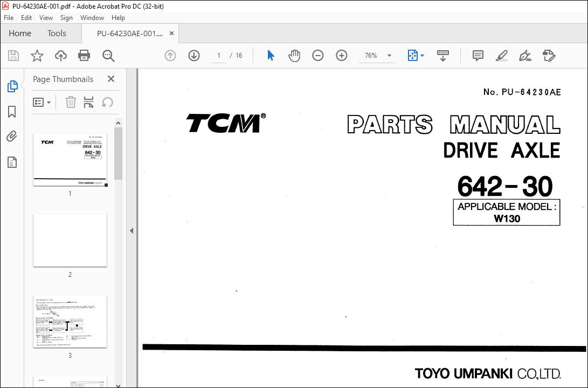
Task: Open the View menu
Action: click(x=46, y=18)
